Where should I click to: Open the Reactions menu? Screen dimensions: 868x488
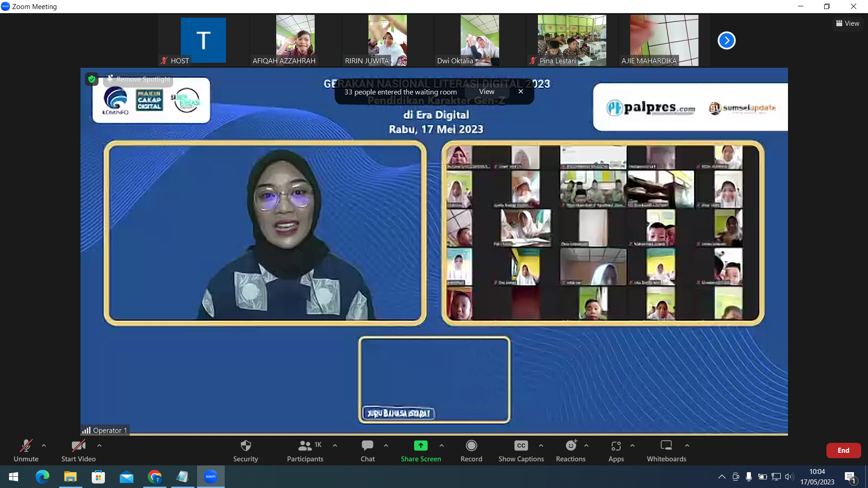[571, 450]
